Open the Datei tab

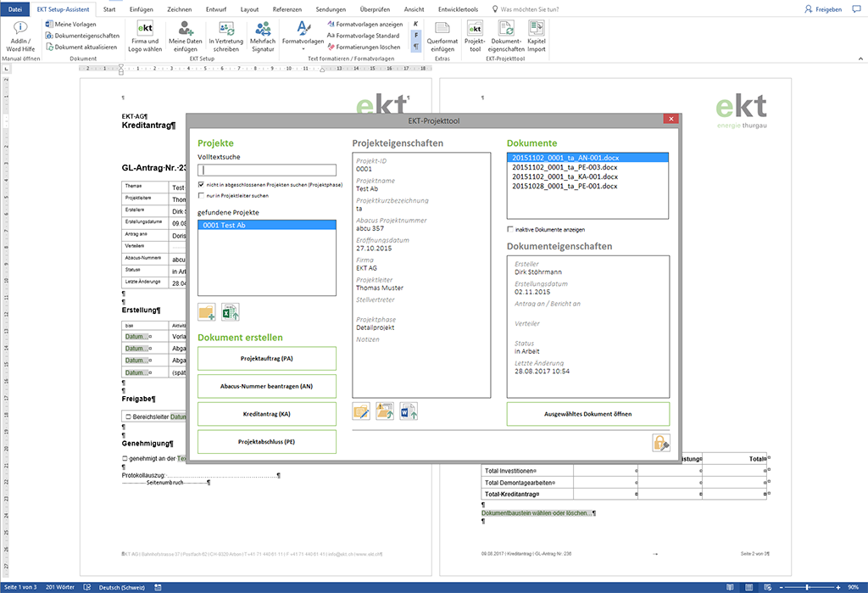click(15, 9)
